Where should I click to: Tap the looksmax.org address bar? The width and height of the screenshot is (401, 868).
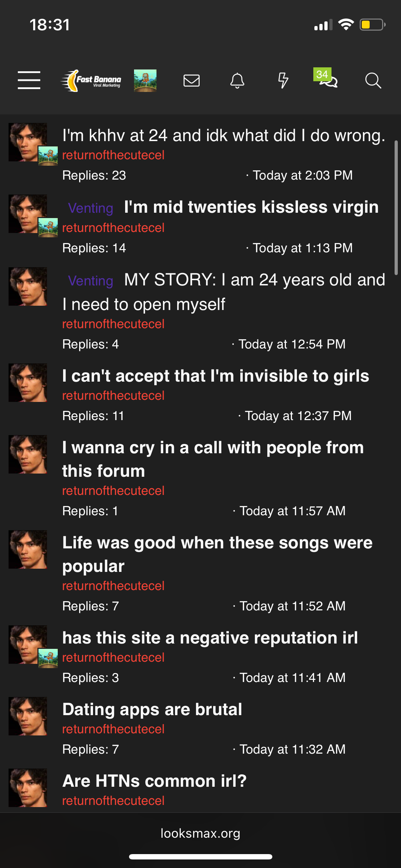[200, 833]
